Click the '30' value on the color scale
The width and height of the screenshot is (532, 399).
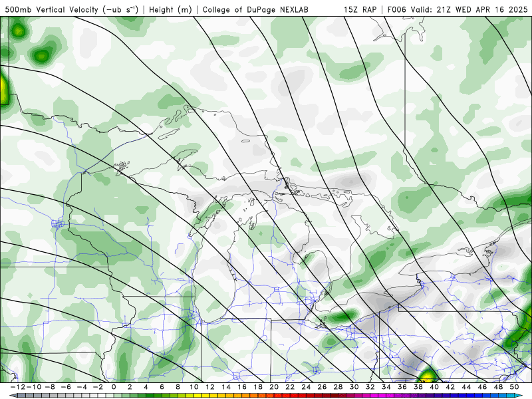354,387
